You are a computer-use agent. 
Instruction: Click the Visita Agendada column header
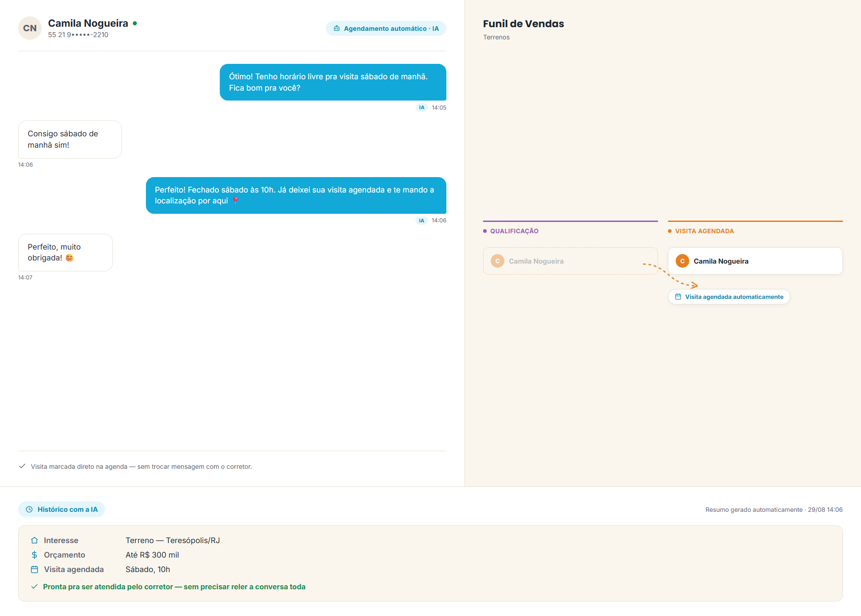coord(705,231)
